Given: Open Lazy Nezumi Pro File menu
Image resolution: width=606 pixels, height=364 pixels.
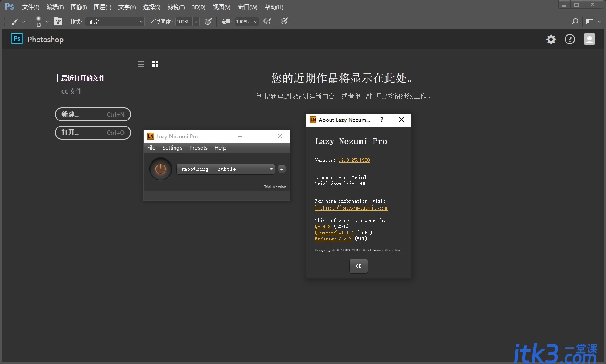Looking at the screenshot, I should pyautogui.click(x=151, y=148).
